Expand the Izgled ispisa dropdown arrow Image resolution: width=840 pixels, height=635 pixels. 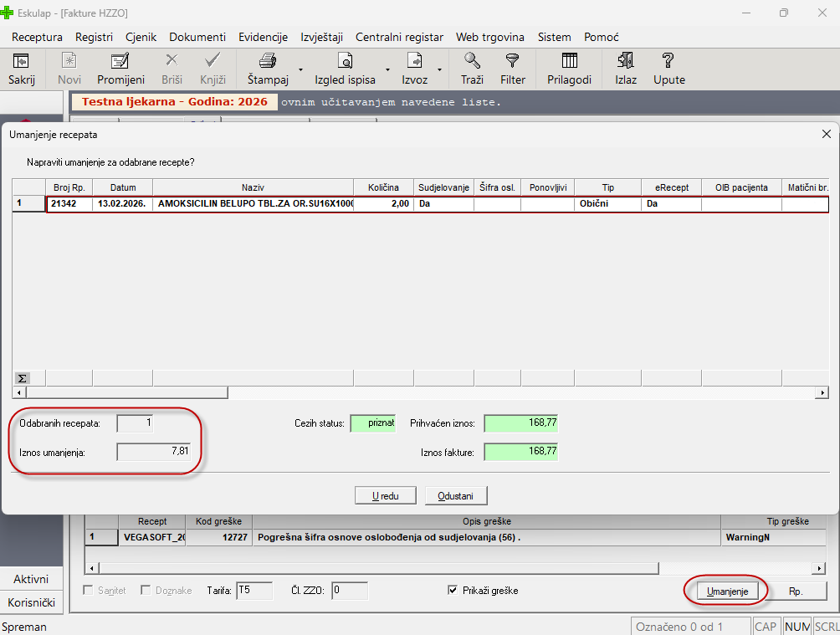387,69
